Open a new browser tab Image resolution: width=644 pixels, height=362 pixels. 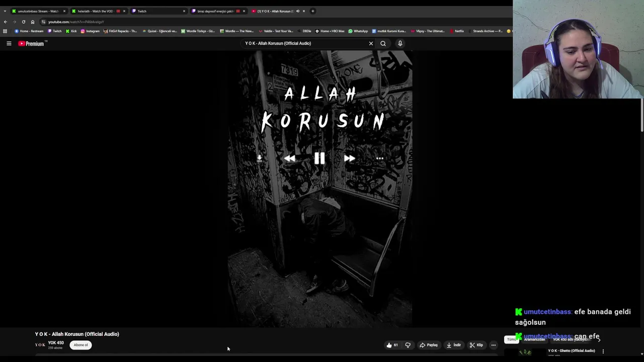[313, 11]
